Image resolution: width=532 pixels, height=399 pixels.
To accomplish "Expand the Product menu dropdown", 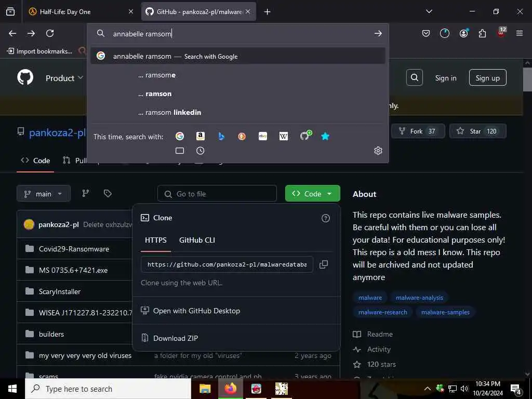I will coord(64,78).
